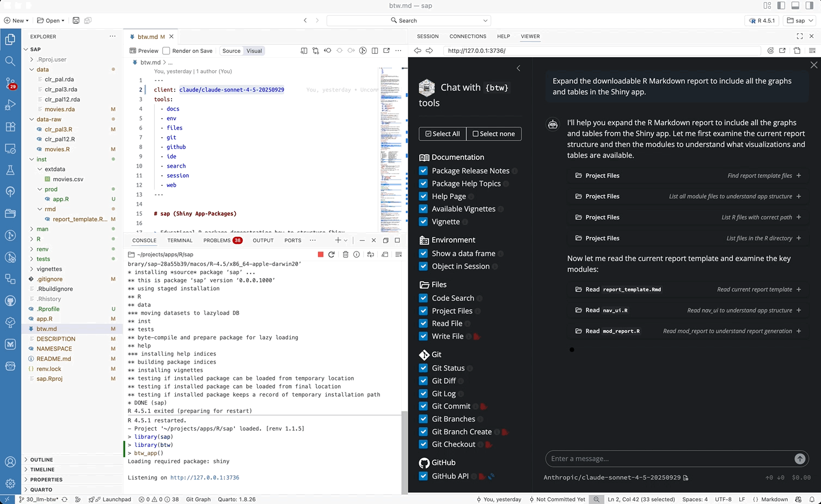Open the Viewer URL in external browser
Viewport: 821px width, 504px height.
[782, 51]
